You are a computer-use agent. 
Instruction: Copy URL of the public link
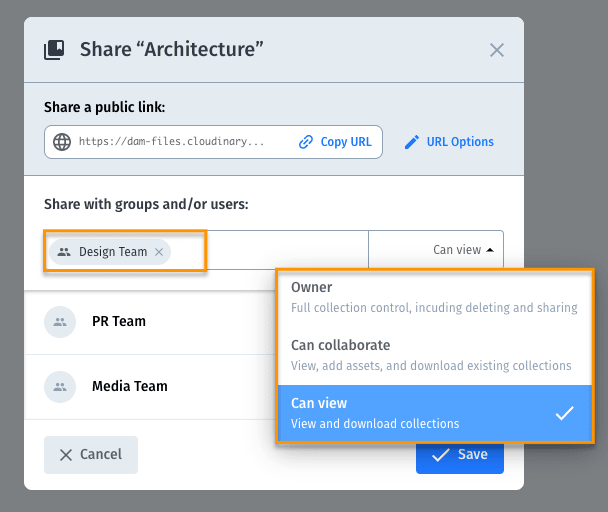[335, 142]
